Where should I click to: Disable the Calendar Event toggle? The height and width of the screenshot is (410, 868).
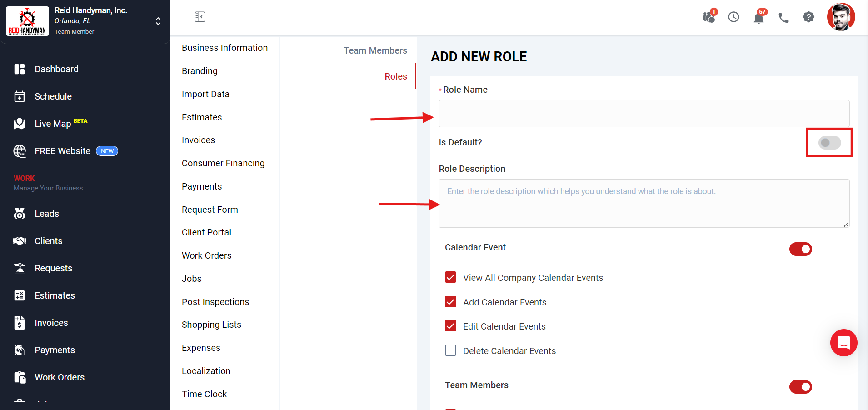800,249
